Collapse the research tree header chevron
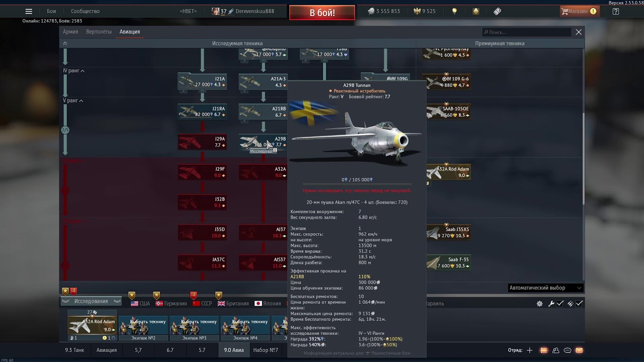Viewport: 644px width, 362px height. (65, 43)
